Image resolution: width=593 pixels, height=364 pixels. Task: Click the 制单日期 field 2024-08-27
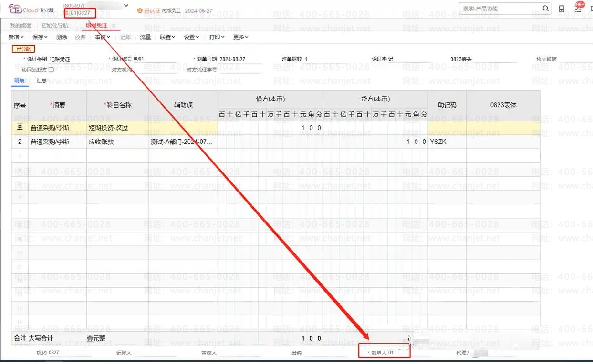pos(240,59)
